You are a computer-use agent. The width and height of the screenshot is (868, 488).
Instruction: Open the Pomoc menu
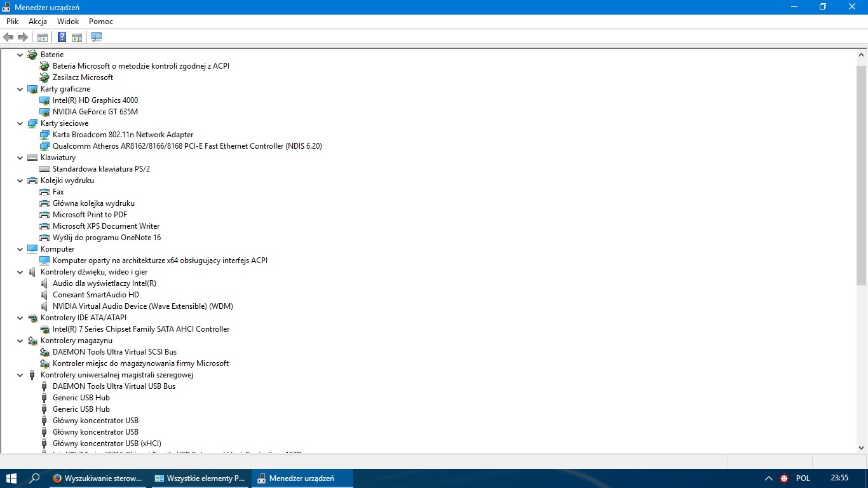tap(100, 21)
